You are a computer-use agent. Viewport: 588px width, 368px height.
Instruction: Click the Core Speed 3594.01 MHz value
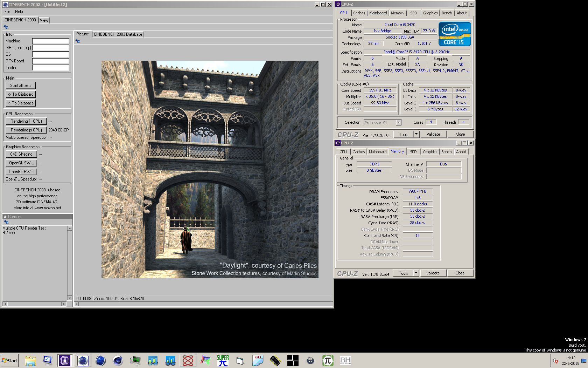[380, 90]
